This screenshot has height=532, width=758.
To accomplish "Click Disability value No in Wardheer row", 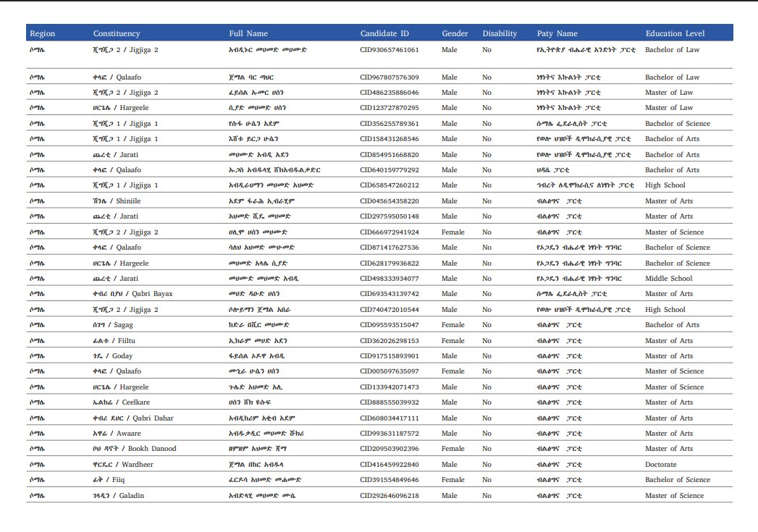I will tap(487, 465).
